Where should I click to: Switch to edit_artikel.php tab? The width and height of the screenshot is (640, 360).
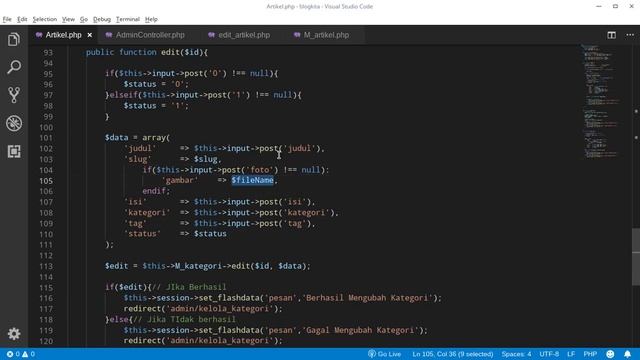pos(244,35)
